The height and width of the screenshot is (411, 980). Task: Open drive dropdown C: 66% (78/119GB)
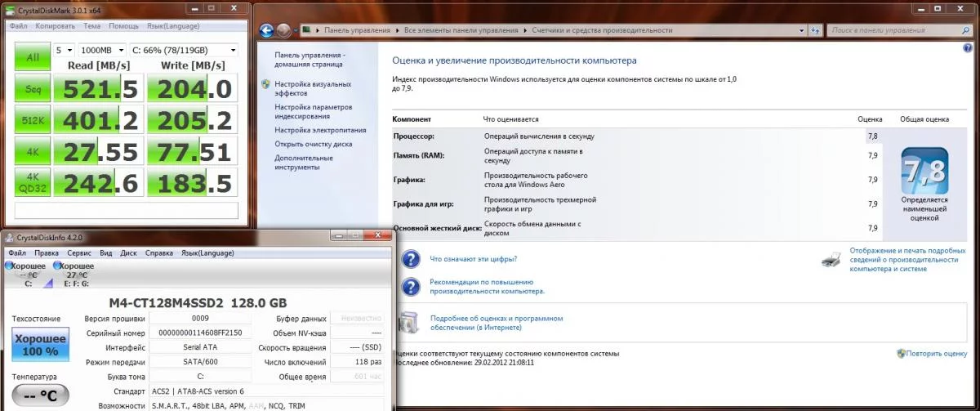184,49
